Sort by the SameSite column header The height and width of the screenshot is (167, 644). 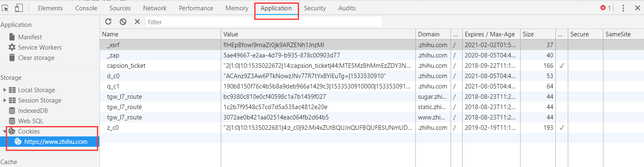(x=623, y=34)
